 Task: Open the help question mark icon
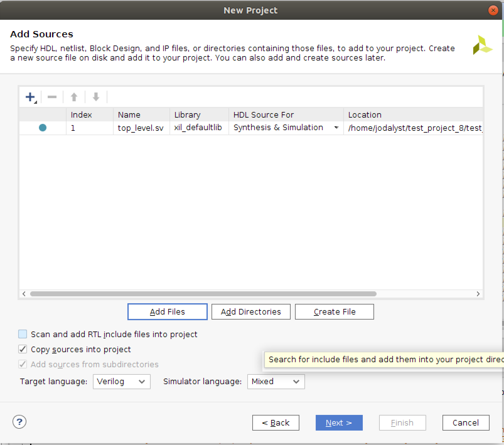19,422
